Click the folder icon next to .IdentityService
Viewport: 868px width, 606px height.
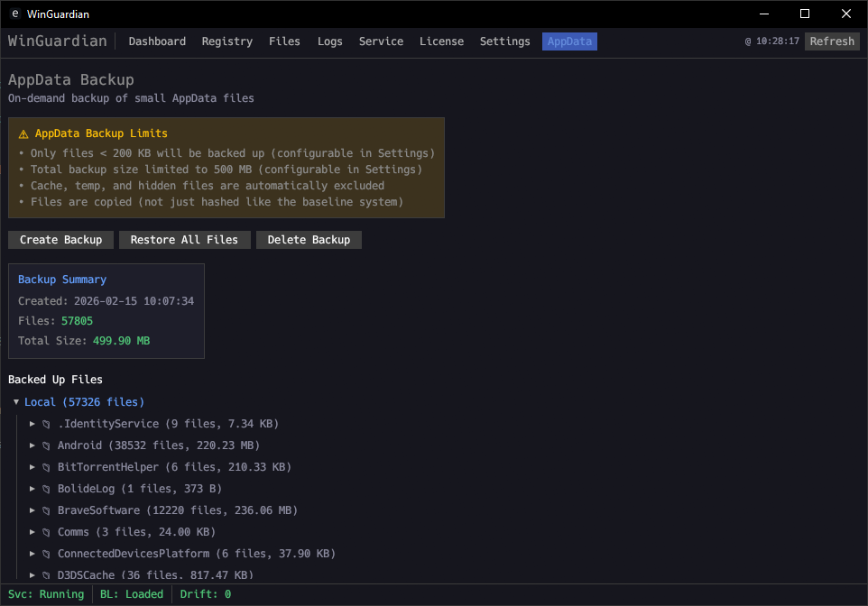pyautogui.click(x=46, y=424)
